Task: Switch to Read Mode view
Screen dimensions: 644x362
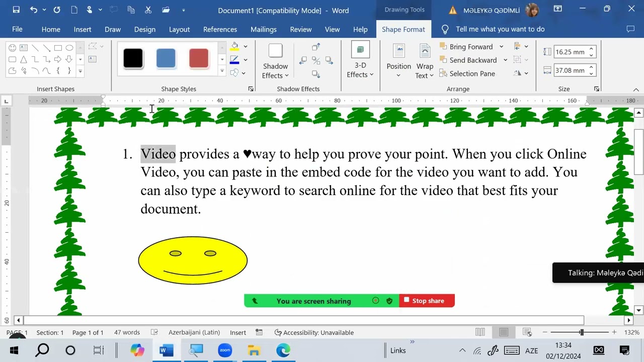Action: point(480,332)
